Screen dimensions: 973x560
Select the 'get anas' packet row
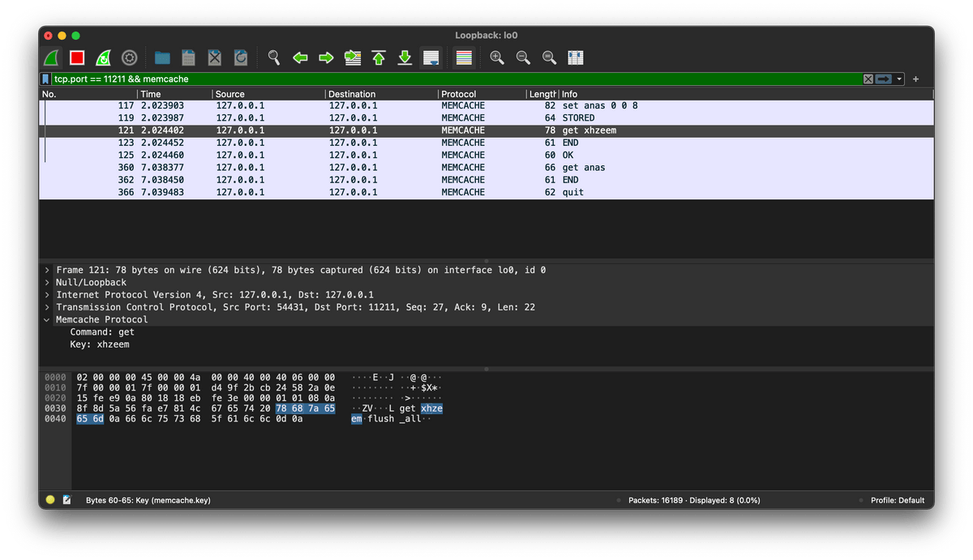point(583,168)
